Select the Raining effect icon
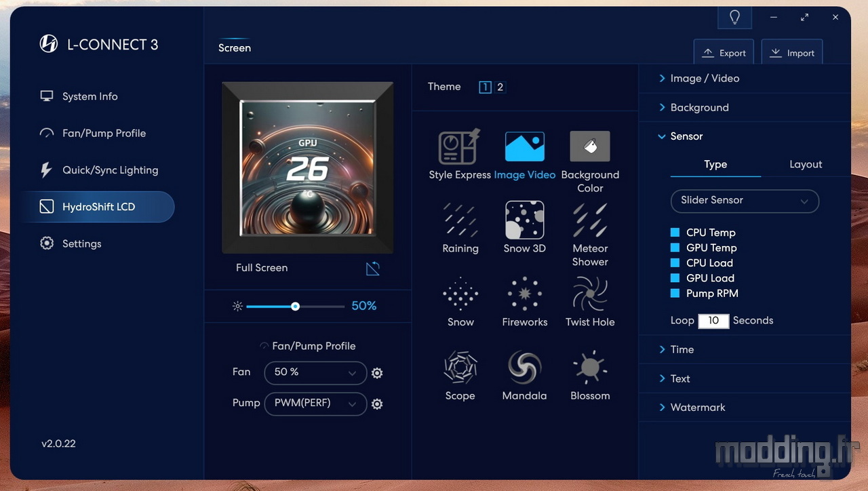This screenshot has height=491, width=868. [x=460, y=220]
